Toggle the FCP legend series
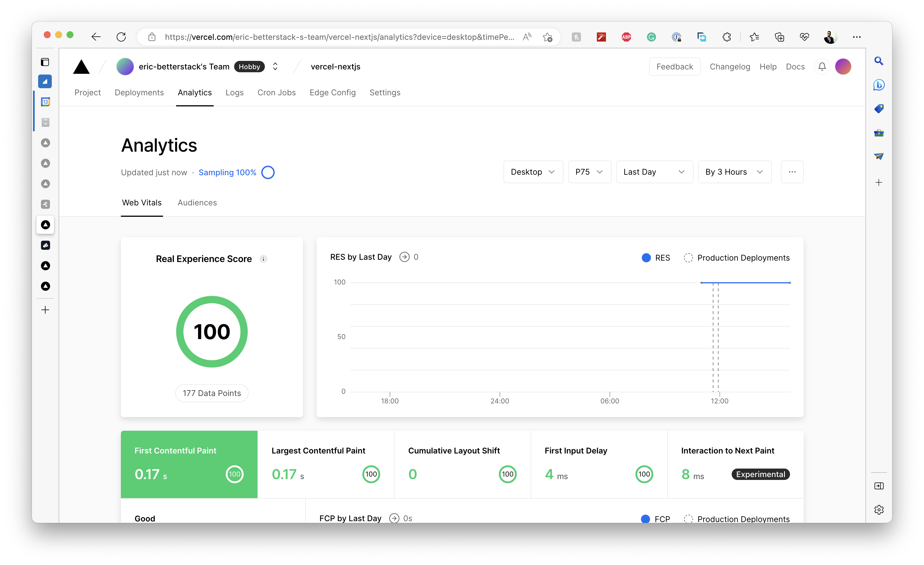The height and width of the screenshot is (565, 924). (655, 519)
